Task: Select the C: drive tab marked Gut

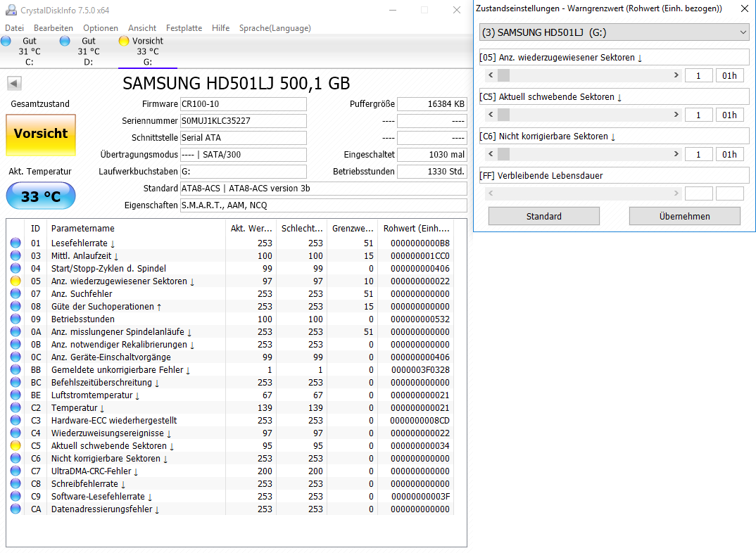Action: coord(30,51)
